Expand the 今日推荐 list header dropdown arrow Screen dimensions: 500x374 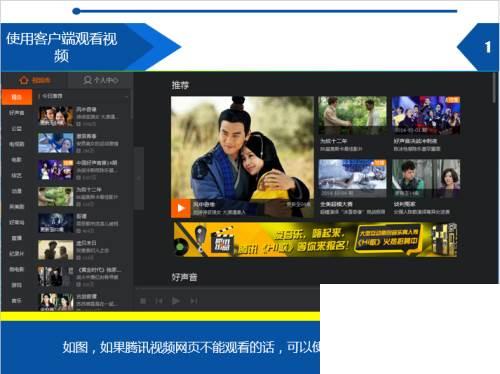coord(126,97)
